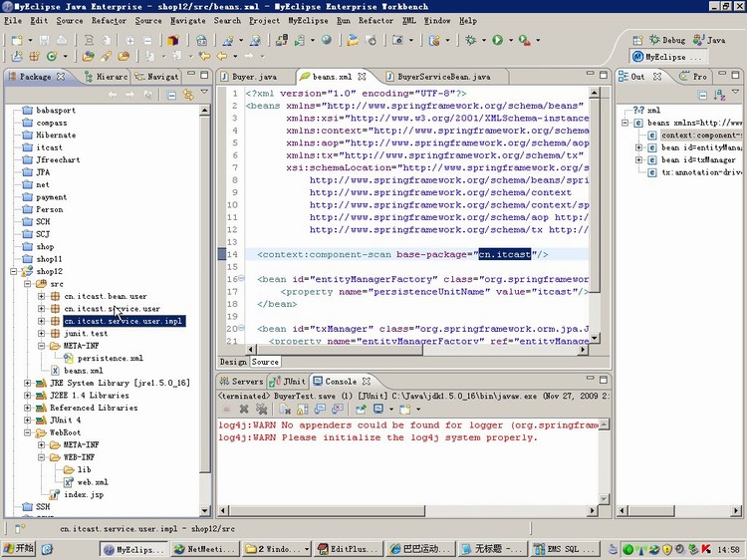This screenshot has width=747, height=560.
Task: Open Outline view menu triangle
Action: (736, 92)
